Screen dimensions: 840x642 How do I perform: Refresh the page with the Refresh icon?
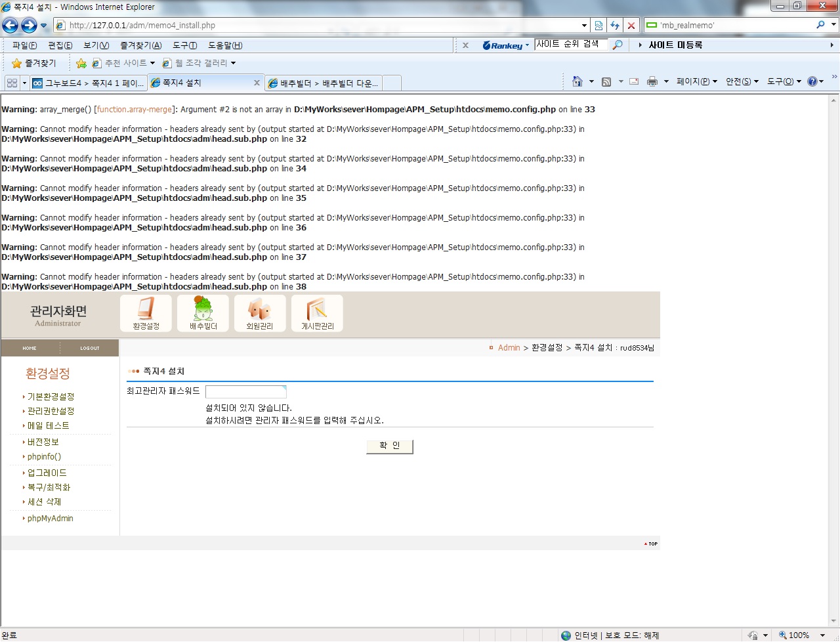click(x=615, y=26)
